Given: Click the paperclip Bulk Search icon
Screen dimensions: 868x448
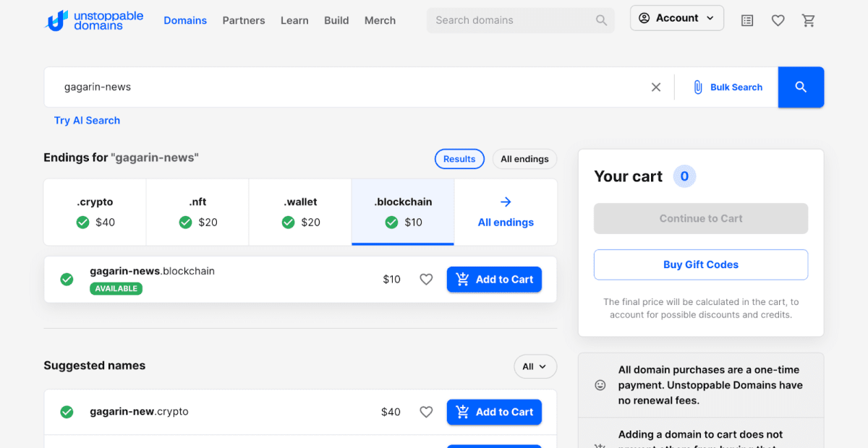Looking at the screenshot, I should [x=698, y=87].
